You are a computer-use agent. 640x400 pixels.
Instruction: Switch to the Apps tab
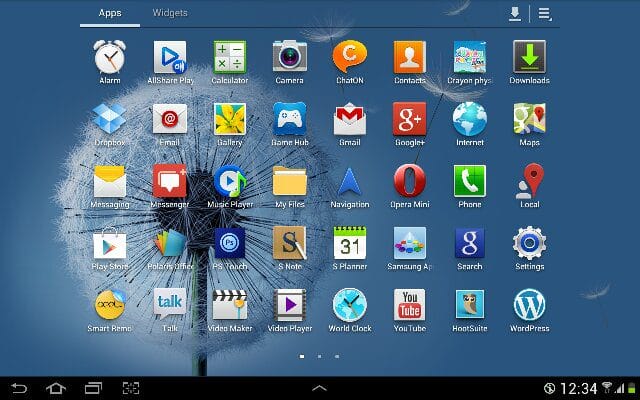pyautogui.click(x=110, y=13)
